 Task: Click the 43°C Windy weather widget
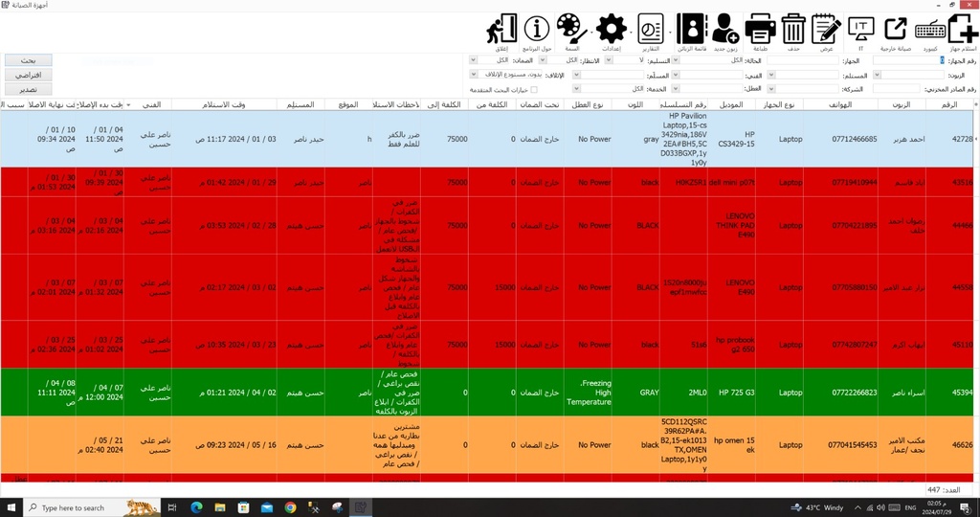click(817, 507)
